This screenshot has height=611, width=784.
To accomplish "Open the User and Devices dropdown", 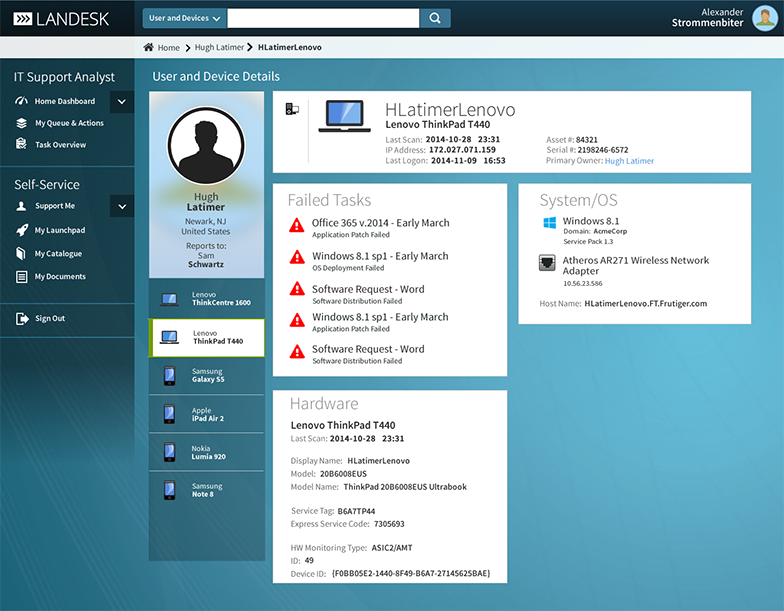I will click(x=185, y=18).
